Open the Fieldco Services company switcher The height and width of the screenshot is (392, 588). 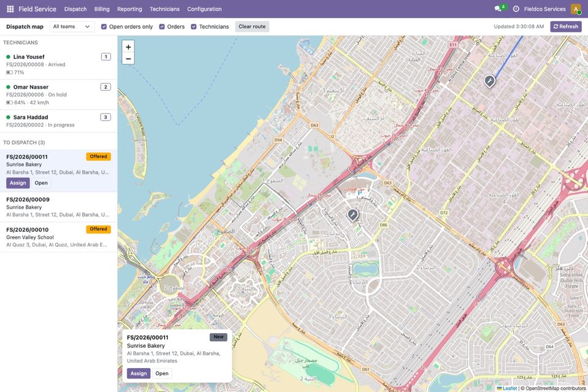pos(544,9)
